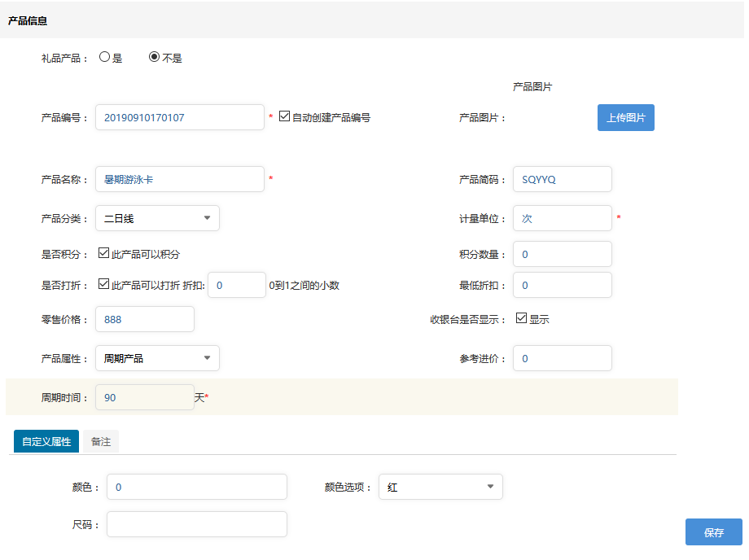Select the 不是 gift product radio button
The image size is (749, 560).
click(154, 58)
